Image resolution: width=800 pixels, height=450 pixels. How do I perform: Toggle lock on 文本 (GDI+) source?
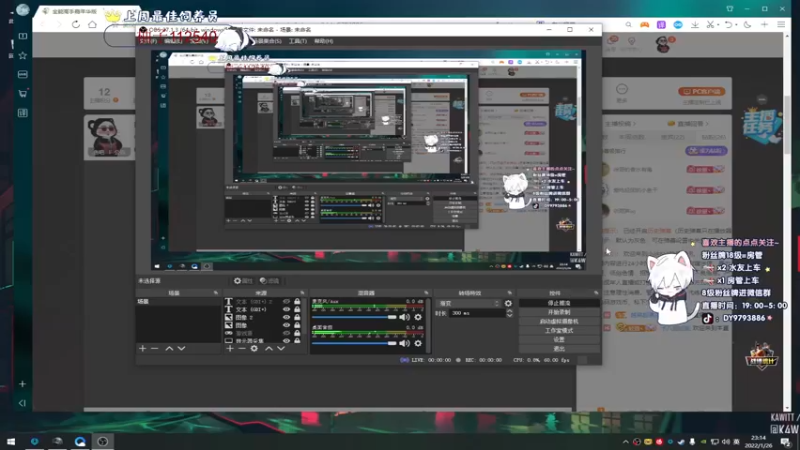(x=297, y=309)
